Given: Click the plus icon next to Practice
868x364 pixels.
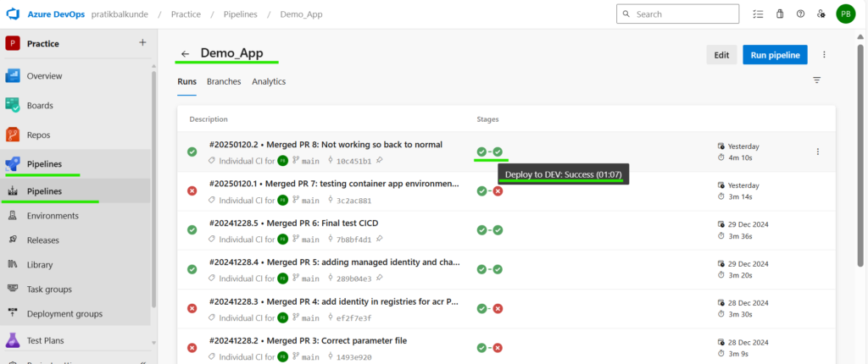Looking at the screenshot, I should [142, 42].
